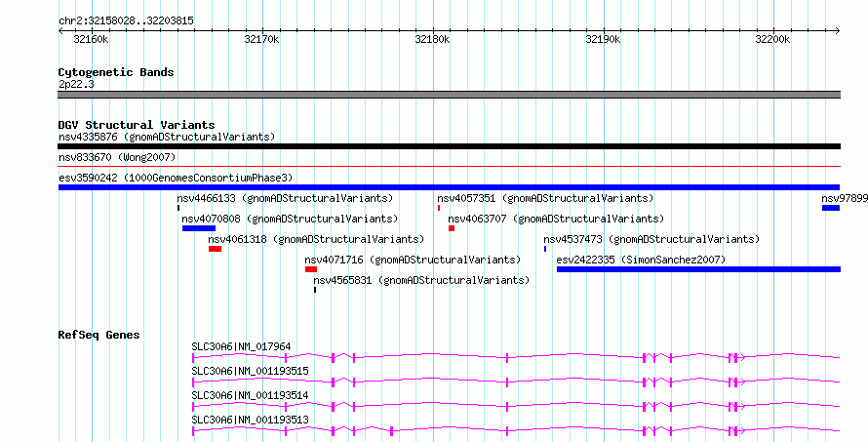Click the esv2422335 blue variant bar
Viewport: 868px width, 442px height.
698,269
